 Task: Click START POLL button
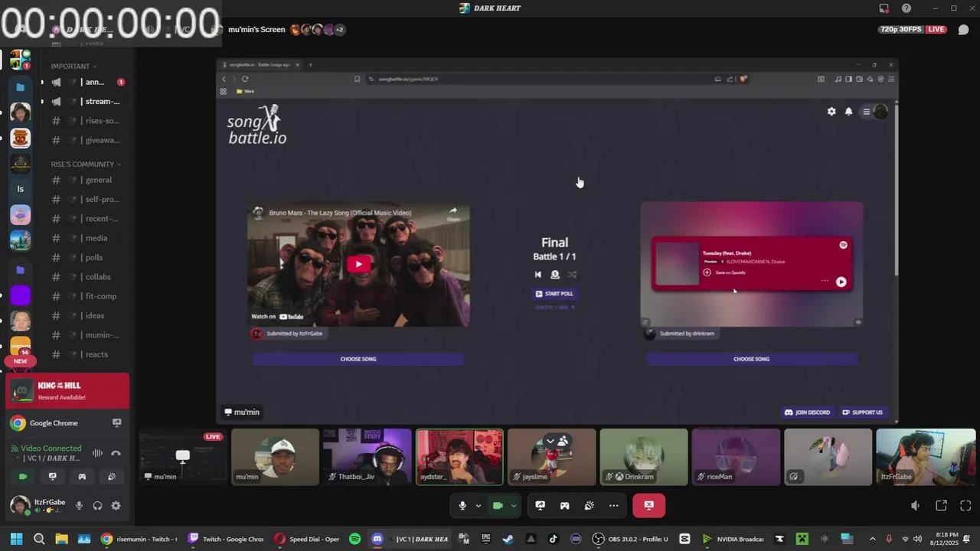click(x=554, y=294)
